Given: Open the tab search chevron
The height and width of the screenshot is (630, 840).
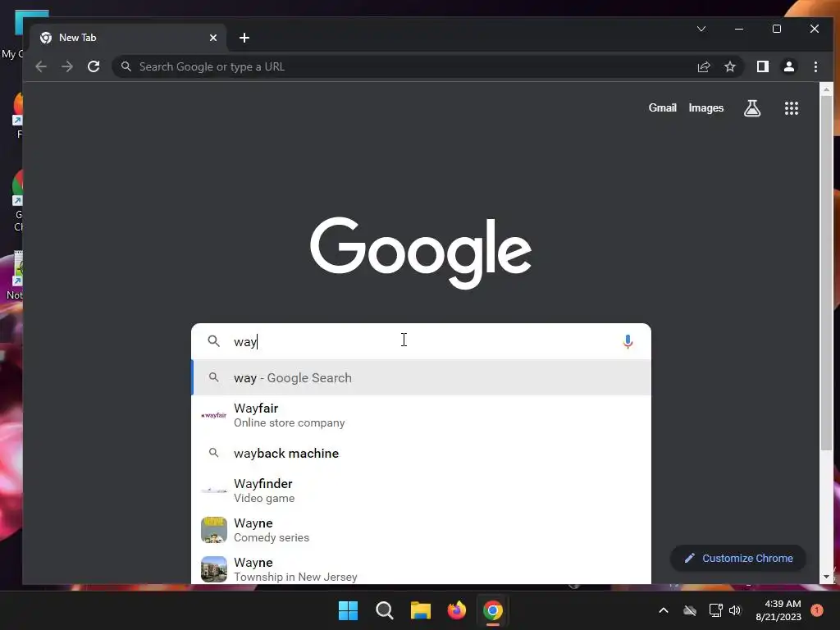Looking at the screenshot, I should (701, 29).
